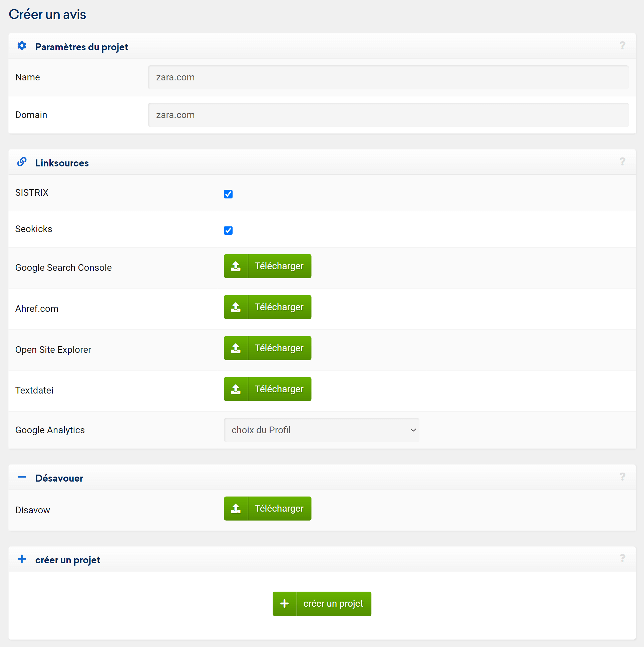The width and height of the screenshot is (644, 647).
Task: Click the plus icon beside créer un projet heading
Action: pyautogui.click(x=22, y=559)
